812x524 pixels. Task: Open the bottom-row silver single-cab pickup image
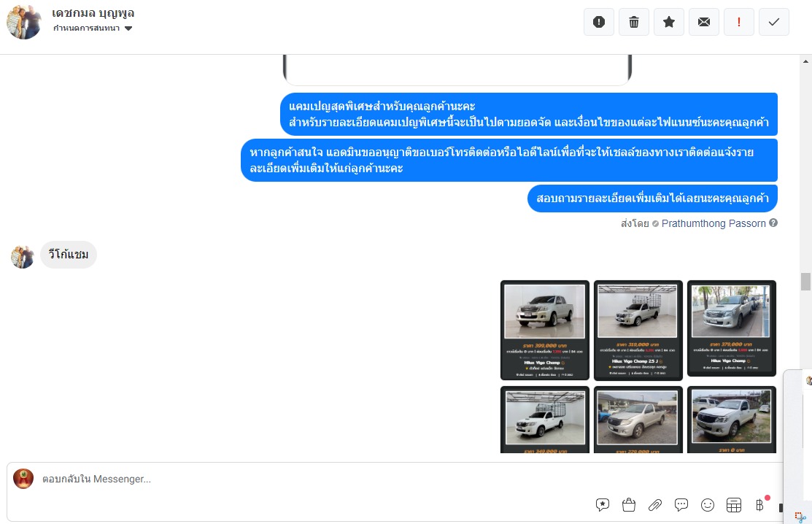(x=638, y=420)
